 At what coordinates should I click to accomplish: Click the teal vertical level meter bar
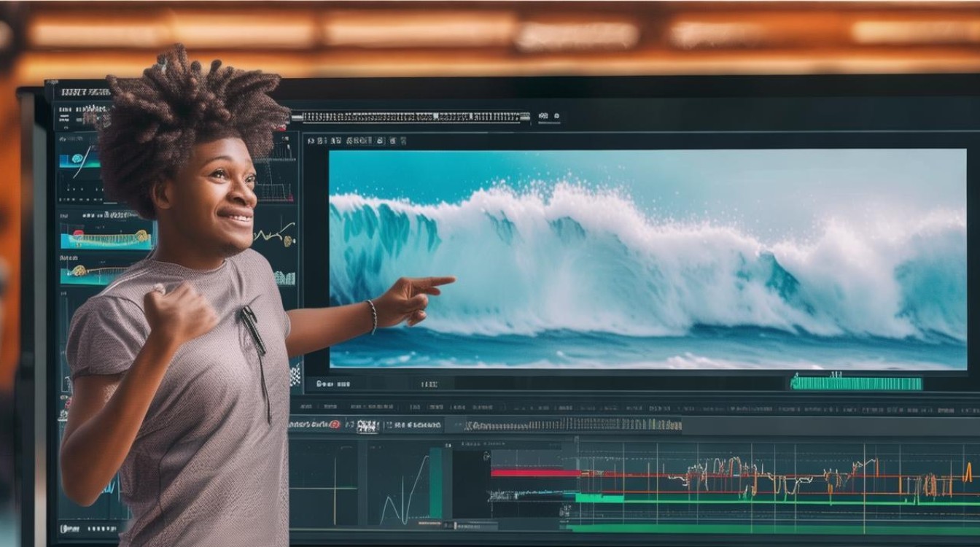pyautogui.click(x=435, y=483)
